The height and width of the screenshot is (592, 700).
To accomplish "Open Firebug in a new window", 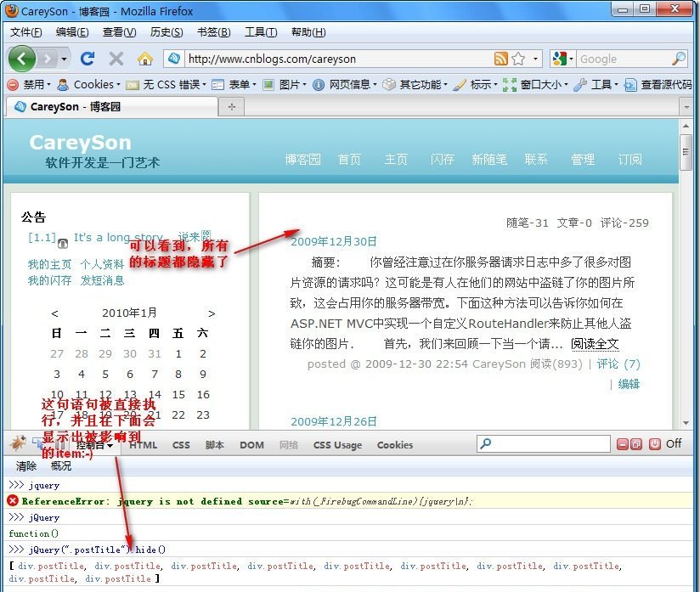I will tap(636, 444).
